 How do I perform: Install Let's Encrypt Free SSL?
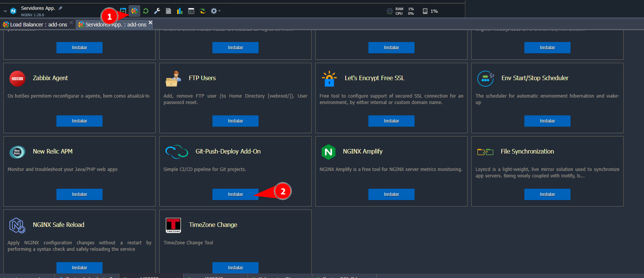tap(391, 121)
